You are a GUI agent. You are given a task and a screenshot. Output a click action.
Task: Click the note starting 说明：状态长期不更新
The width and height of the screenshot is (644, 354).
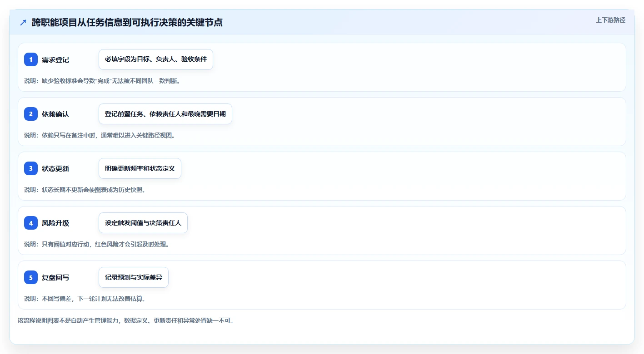[85, 190]
